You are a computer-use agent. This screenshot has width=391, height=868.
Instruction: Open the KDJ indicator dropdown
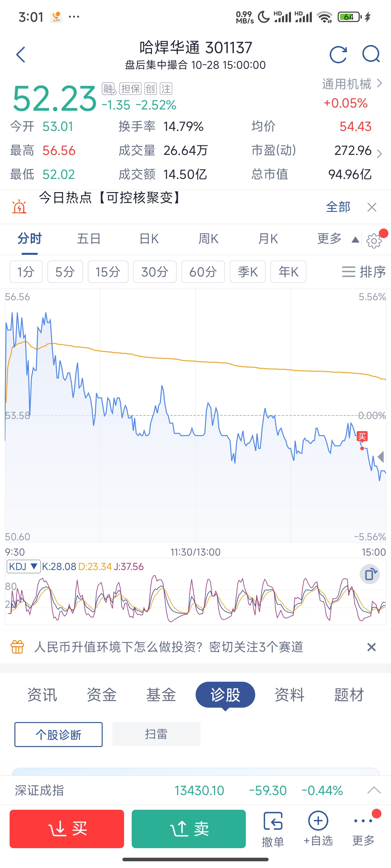point(23,567)
